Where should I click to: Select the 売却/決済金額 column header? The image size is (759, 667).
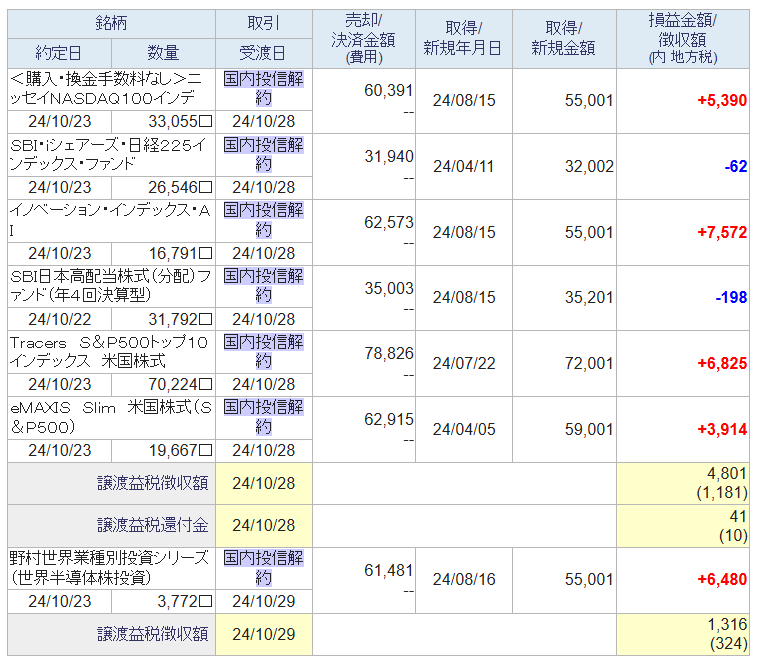364,39
